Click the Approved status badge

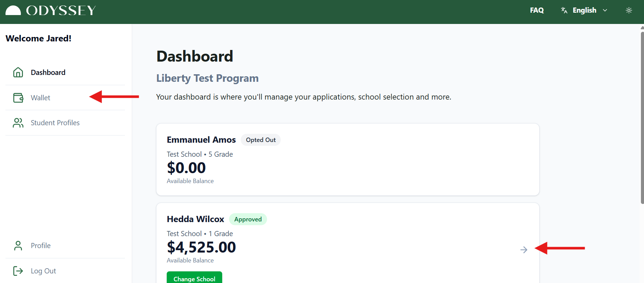coord(248,219)
